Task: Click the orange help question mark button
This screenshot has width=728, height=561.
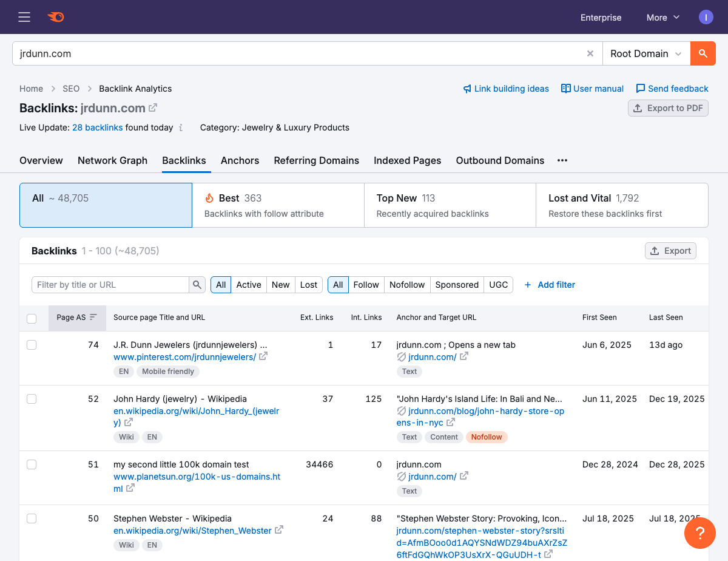Action: tap(699, 533)
